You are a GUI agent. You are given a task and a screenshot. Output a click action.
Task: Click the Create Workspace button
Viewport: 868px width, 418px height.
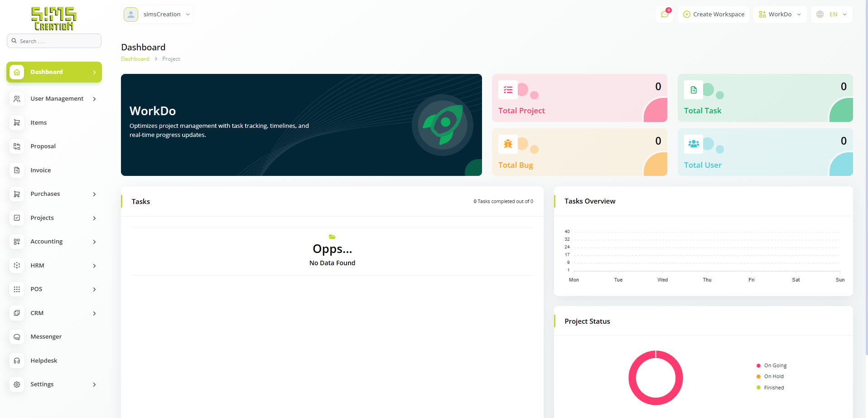(x=714, y=15)
